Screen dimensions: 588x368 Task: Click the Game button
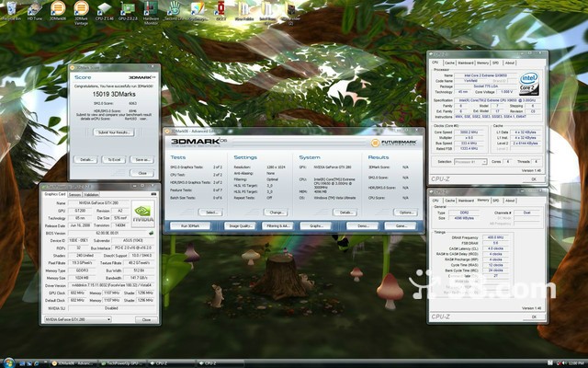[x=401, y=226]
